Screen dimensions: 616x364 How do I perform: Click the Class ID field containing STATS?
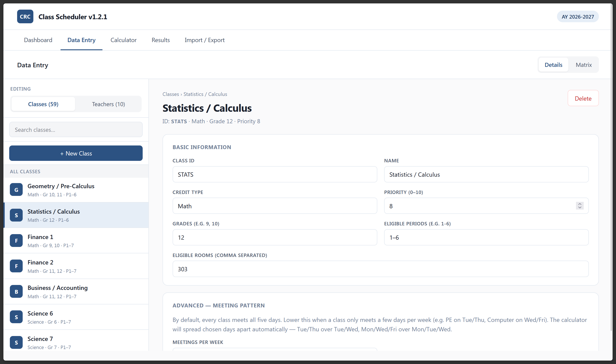click(x=275, y=174)
